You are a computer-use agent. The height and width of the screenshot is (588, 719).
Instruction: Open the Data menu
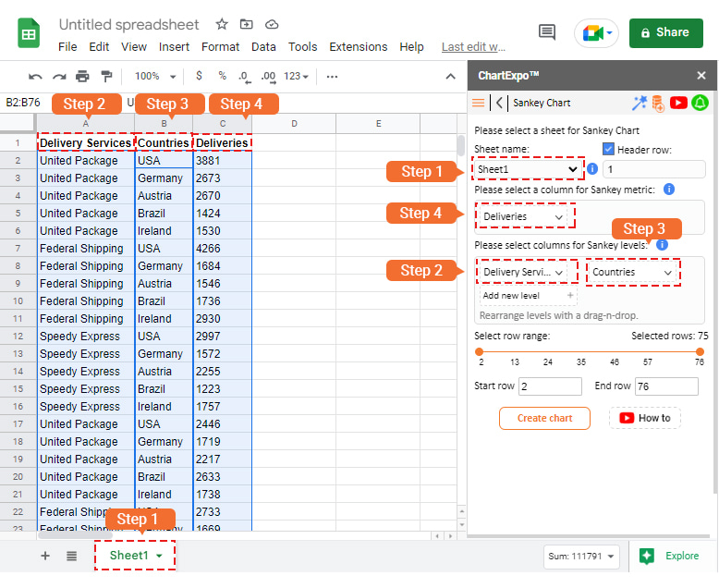(x=263, y=47)
